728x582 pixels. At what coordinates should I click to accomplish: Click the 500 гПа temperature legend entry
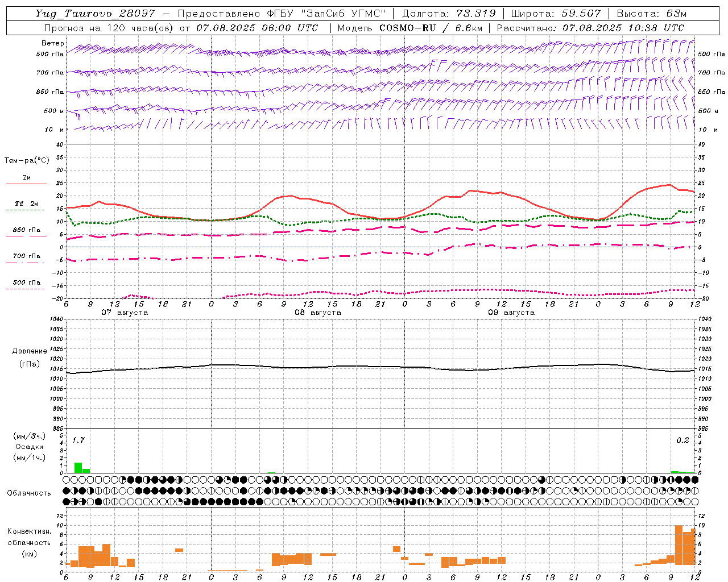pos(26,282)
